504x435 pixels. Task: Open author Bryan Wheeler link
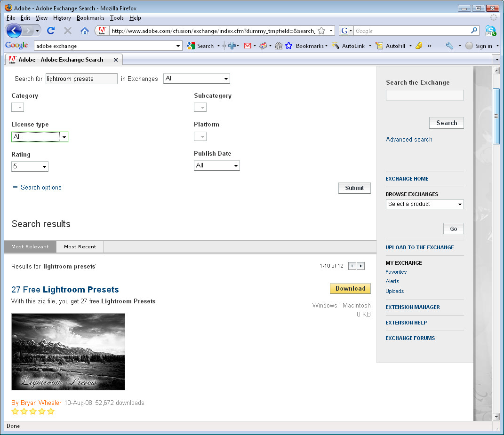point(36,403)
